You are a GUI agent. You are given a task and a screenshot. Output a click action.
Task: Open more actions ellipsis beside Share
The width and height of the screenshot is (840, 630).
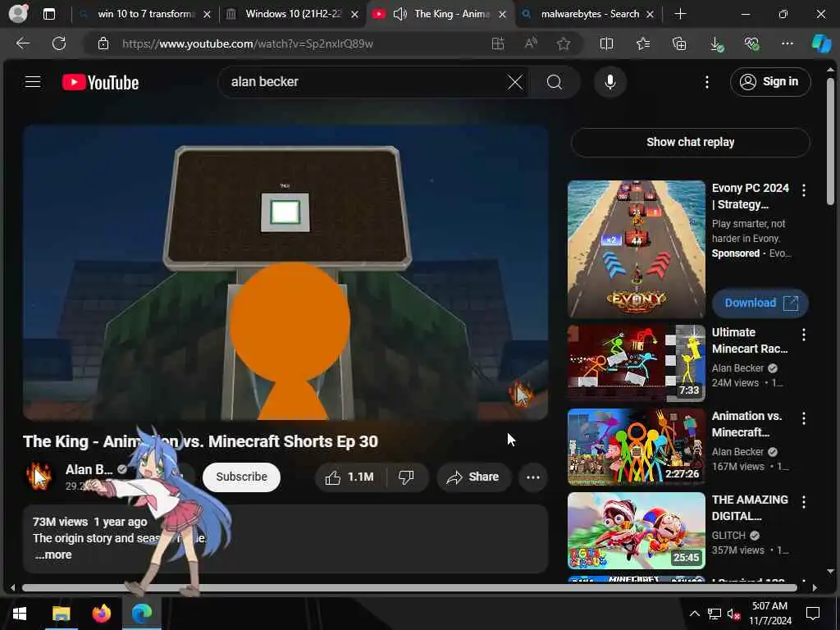tap(533, 477)
